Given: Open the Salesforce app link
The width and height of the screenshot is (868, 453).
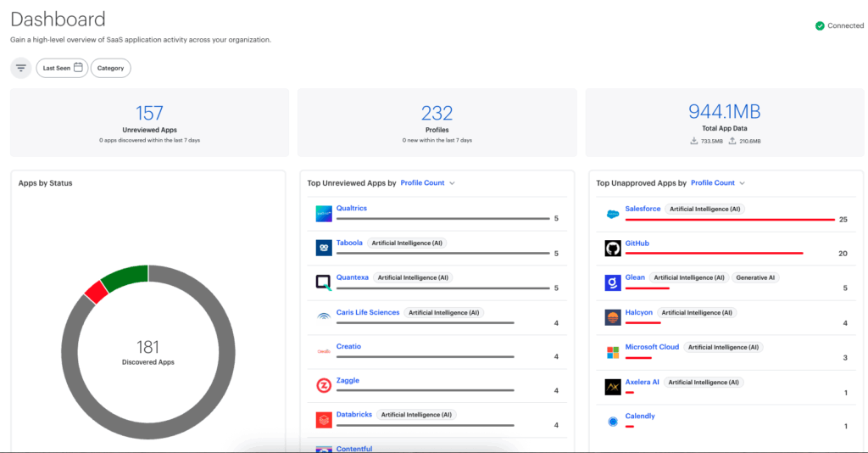Looking at the screenshot, I should [643, 209].
